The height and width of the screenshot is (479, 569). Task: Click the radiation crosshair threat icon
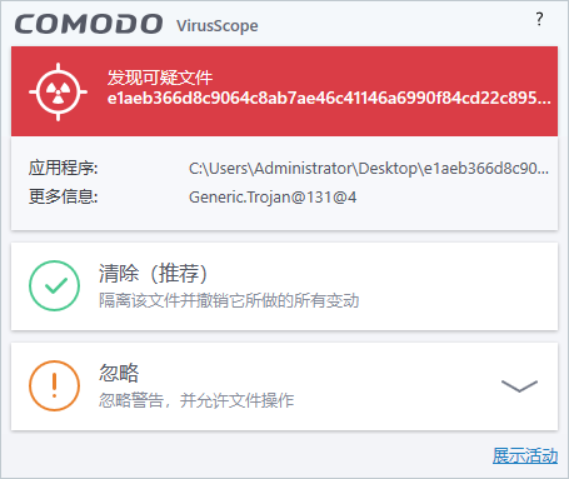pyautogui.click(x=58, y=92)
